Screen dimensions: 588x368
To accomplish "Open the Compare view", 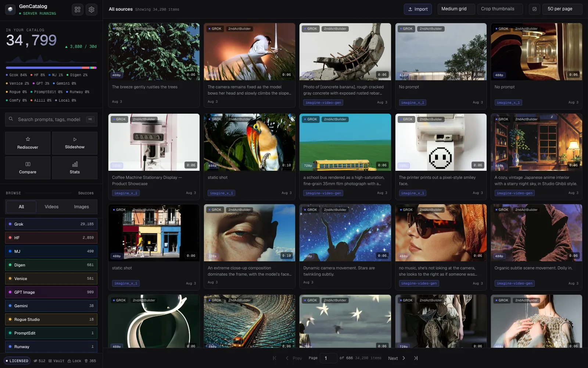I will [28, 168].
